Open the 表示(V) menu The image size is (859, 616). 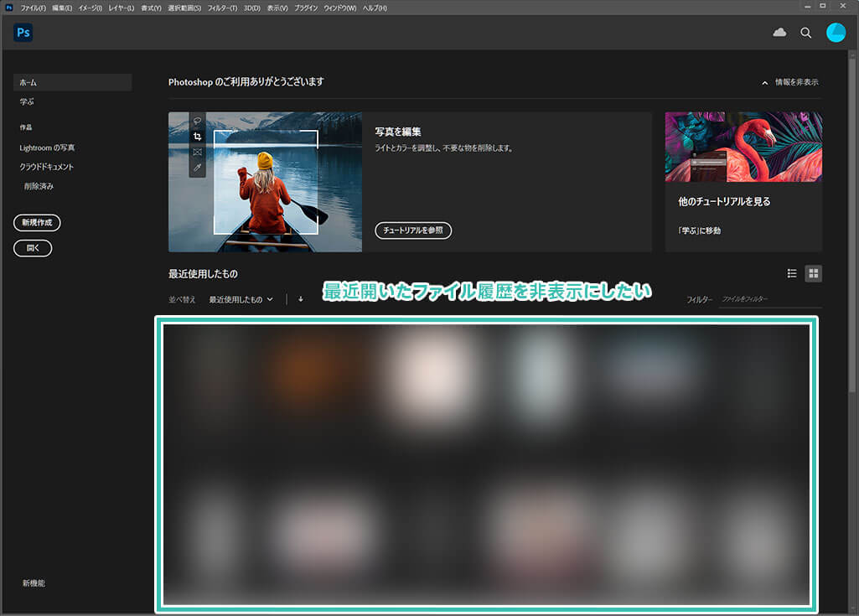[277, 8]
